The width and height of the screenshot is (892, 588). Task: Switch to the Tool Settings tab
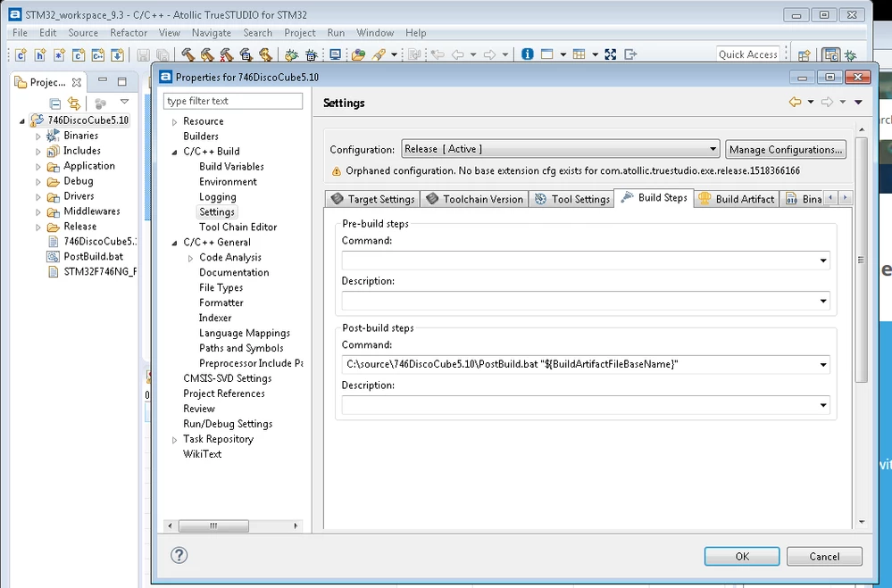[571, 199]
